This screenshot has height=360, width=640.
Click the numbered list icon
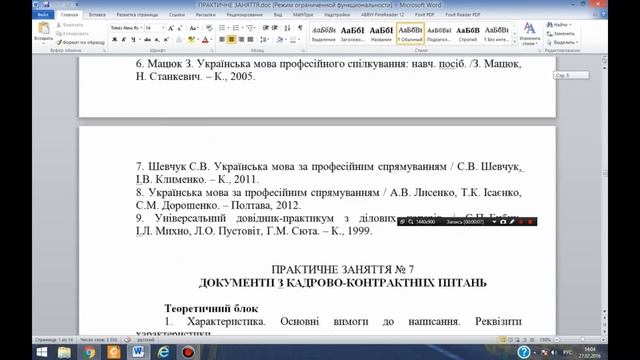236,28
